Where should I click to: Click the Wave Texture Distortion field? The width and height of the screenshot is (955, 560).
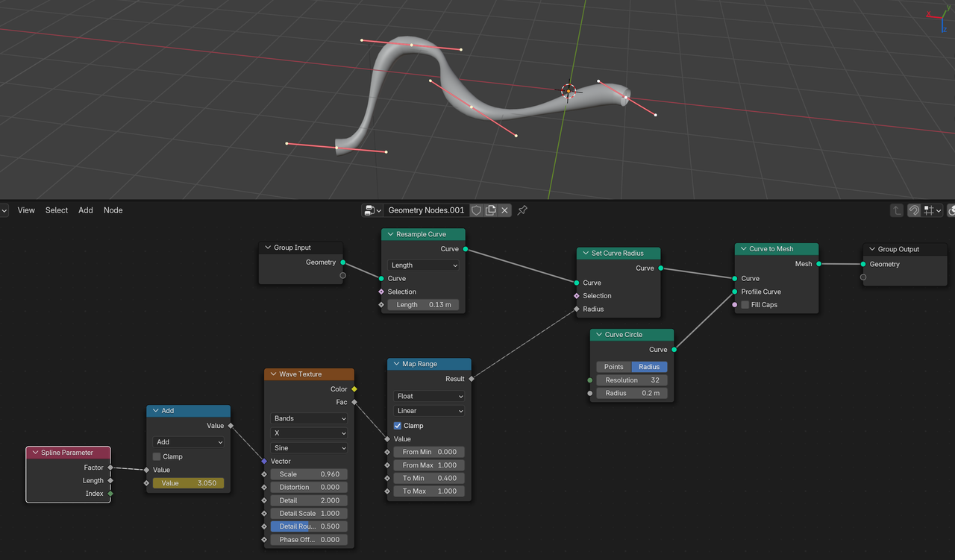309,488
